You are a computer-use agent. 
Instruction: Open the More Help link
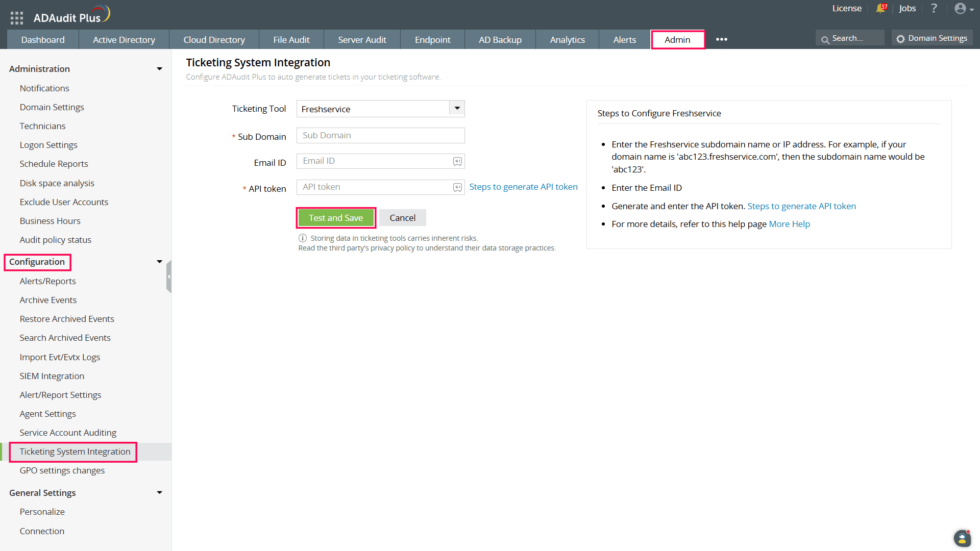coord(789,224)
